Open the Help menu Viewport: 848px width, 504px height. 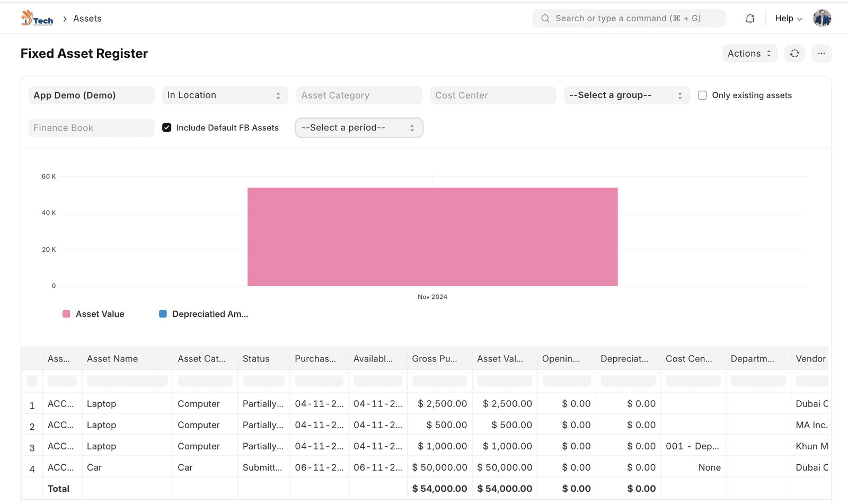point(788,19)
